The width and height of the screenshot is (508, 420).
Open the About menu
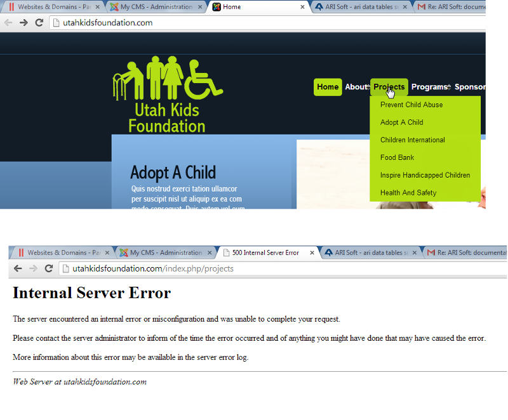[x=356, y=87]
